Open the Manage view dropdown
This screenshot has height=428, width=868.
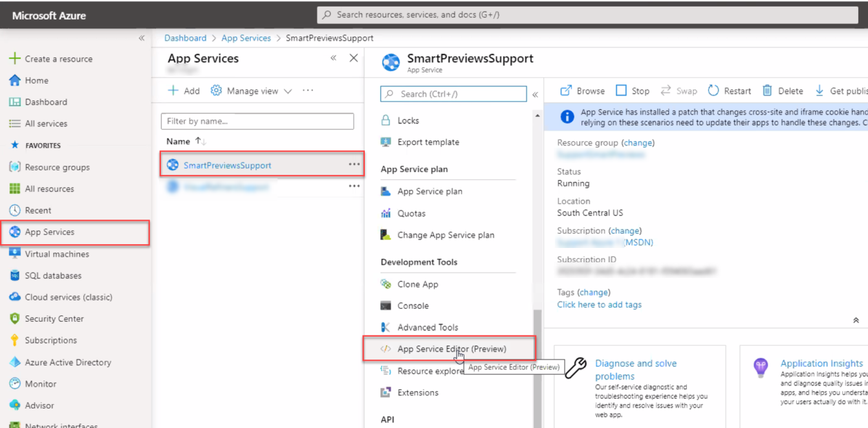click(251, 91)
